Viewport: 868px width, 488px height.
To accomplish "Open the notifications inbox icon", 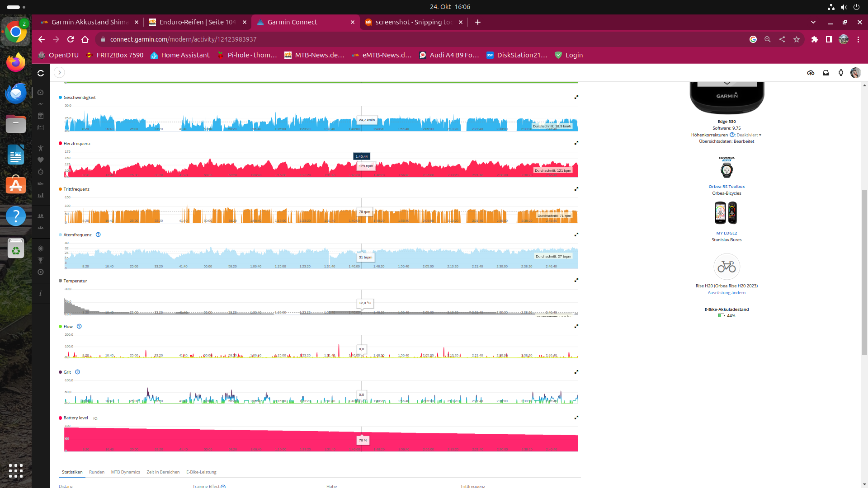I will pyautogui.click(x=826, y=73).
